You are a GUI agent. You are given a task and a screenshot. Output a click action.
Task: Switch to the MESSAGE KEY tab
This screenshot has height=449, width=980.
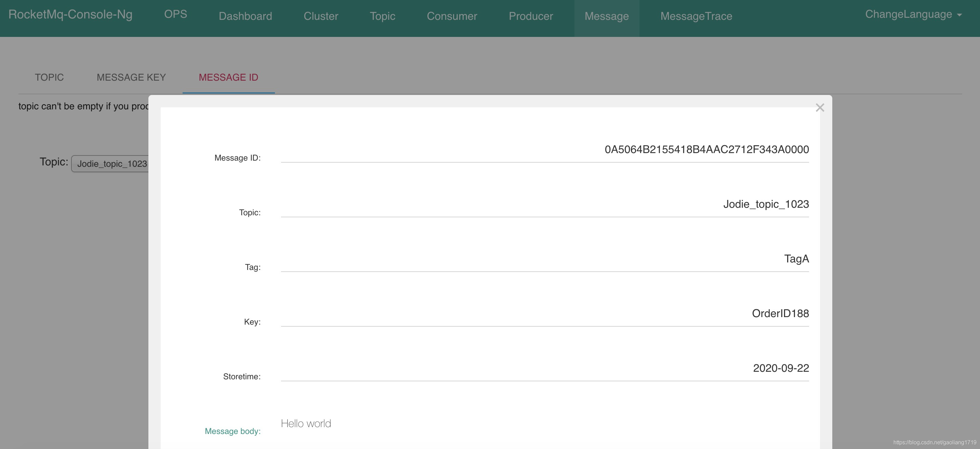click(131, 77)
